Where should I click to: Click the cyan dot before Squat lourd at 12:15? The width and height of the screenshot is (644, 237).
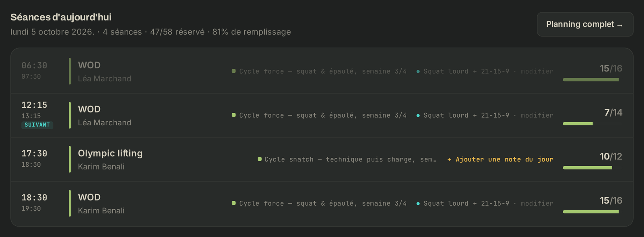418,115
